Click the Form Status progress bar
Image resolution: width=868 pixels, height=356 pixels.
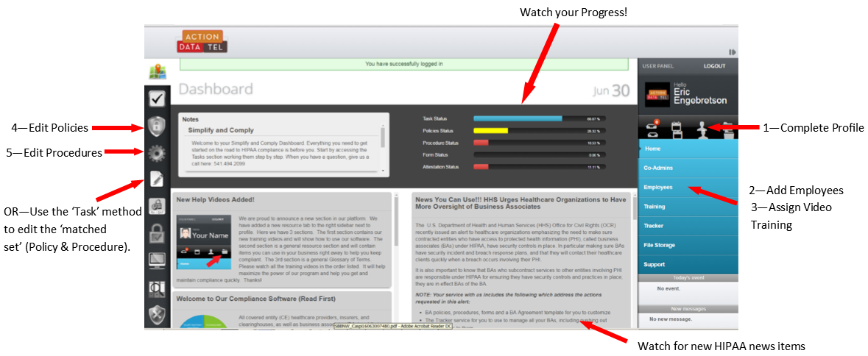click(x=540, y=154)
